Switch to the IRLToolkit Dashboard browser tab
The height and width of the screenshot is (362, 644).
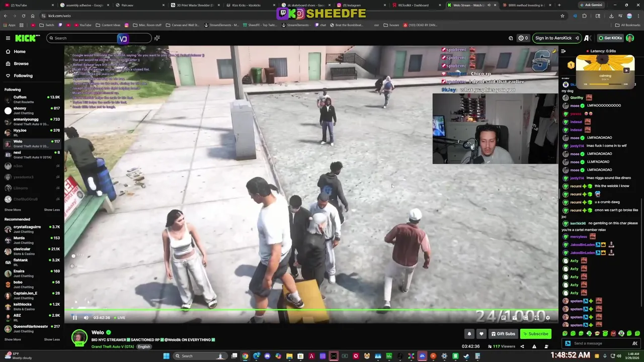pyautogui.click(x=416, y=5)
